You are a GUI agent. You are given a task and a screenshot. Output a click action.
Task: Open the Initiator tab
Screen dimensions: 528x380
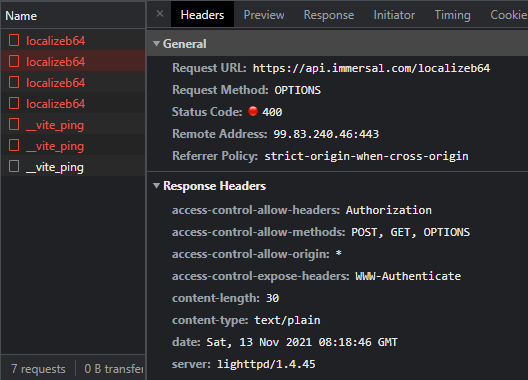point(394,15)
